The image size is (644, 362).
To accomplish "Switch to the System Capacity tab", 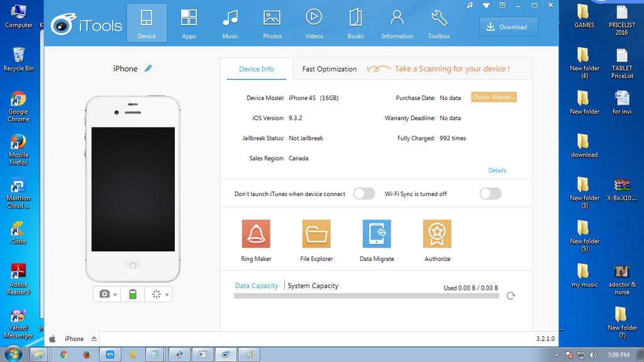I will pos(313,286).
